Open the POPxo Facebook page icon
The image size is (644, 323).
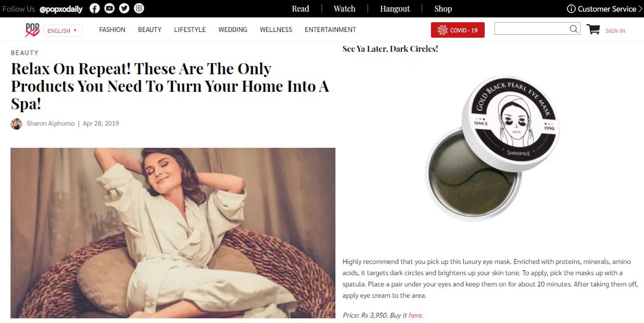(x=95, y=8)
